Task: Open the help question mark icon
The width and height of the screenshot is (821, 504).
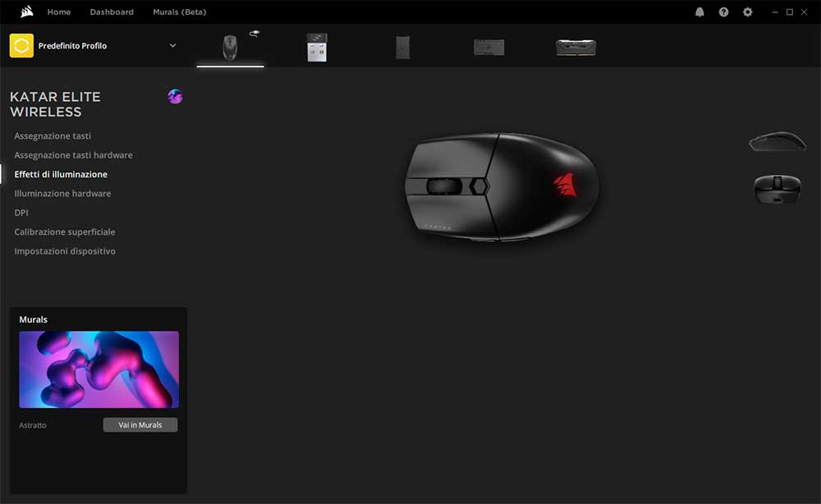Action: (723, 12)
